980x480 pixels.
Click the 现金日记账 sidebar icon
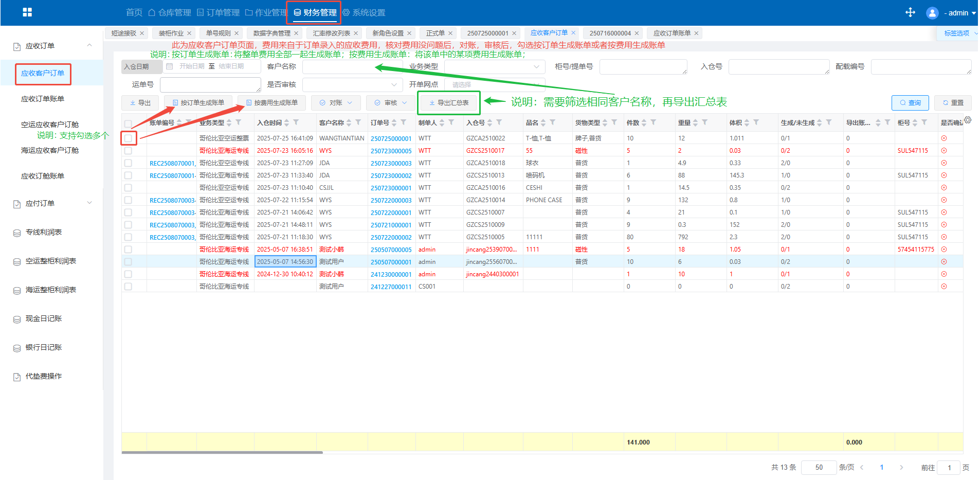click(17, 319)
